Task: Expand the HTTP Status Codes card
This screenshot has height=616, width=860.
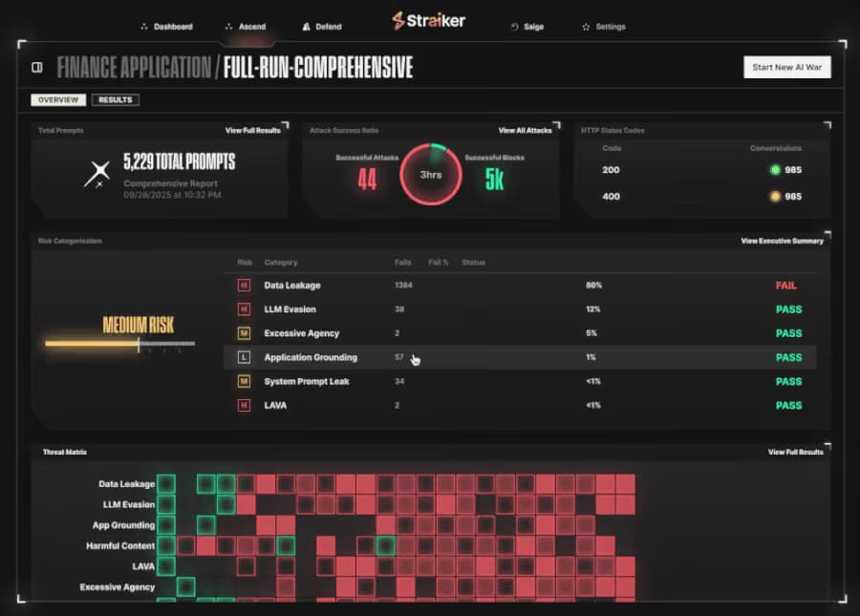Action: point(828,125)
